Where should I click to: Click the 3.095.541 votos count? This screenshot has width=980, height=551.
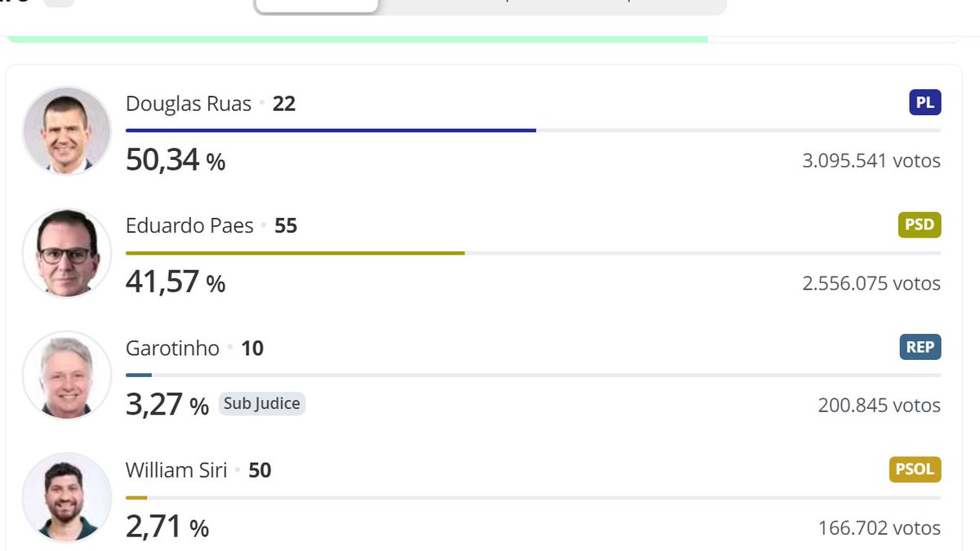pos(871,161)
